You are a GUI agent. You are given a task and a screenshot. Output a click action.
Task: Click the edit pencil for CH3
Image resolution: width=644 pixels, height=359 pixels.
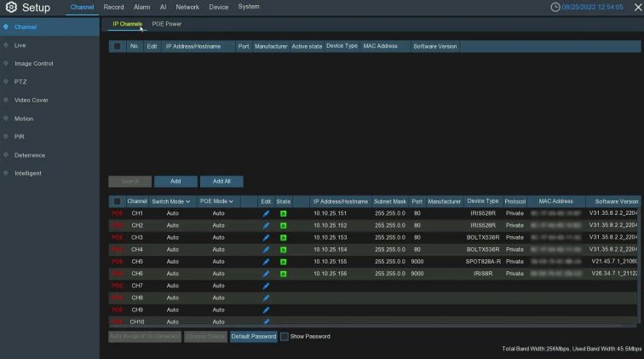point(266,237)
